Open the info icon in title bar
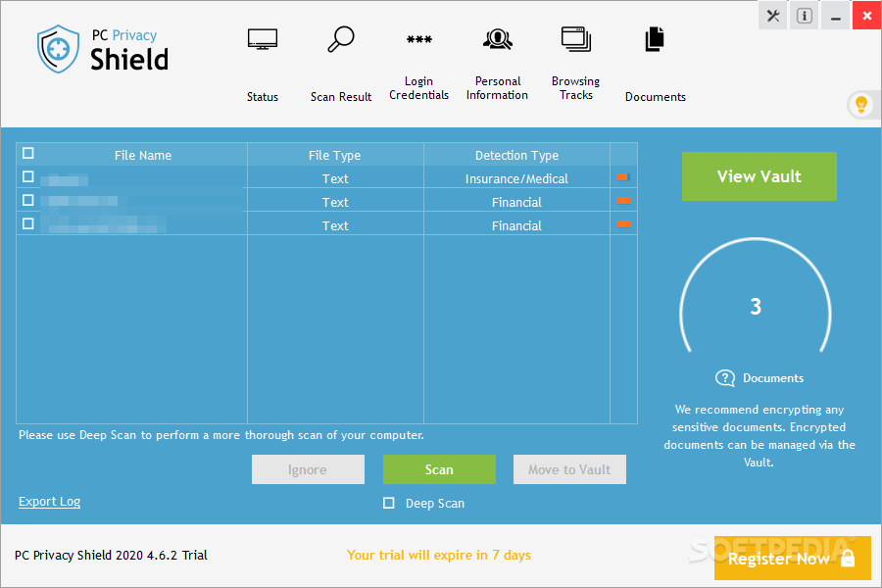This screenshot has height=588, width=882. click(805, 16)
